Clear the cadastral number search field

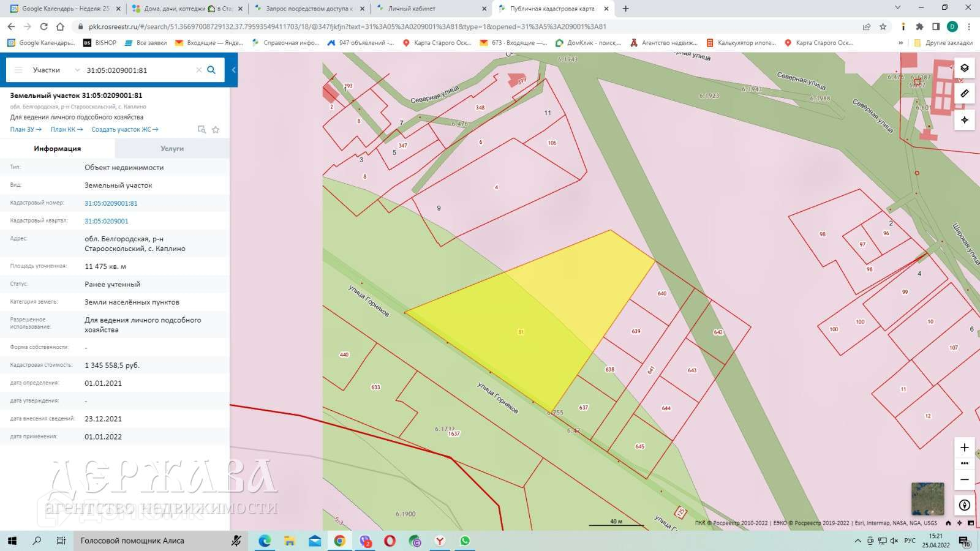click(198, 70)
